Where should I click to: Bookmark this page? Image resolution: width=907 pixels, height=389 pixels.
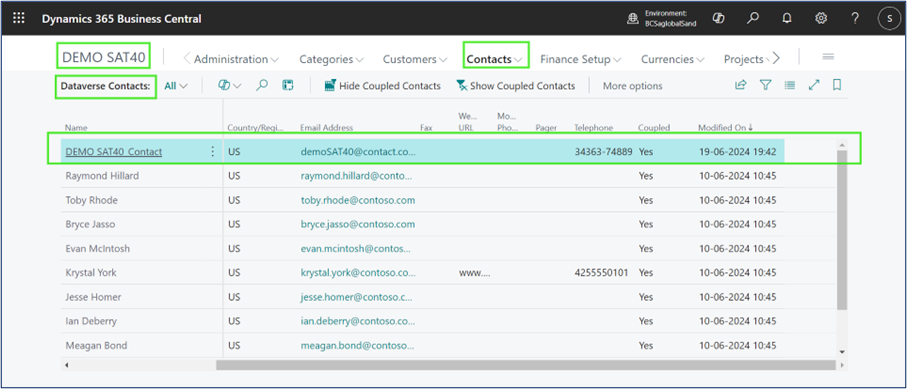pos(836,85)
